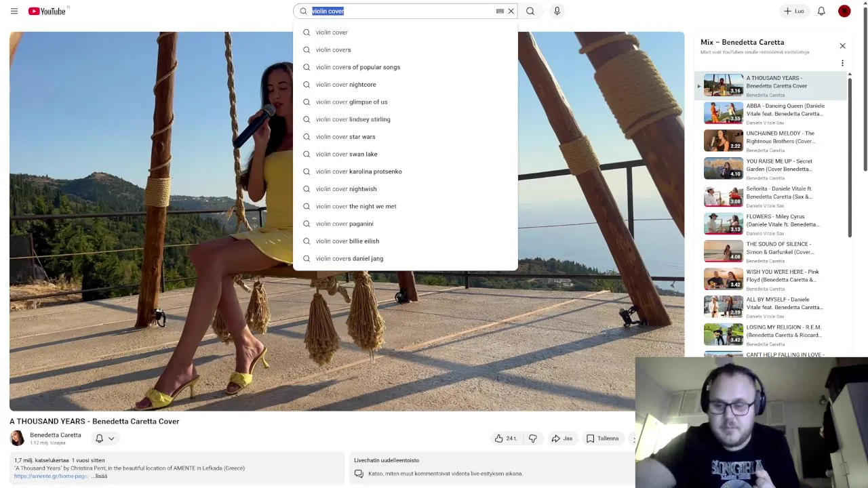Pick the "violin cover star wars" suggestion
The height and width of the screenshot is (488, 868).
point(406,137)
